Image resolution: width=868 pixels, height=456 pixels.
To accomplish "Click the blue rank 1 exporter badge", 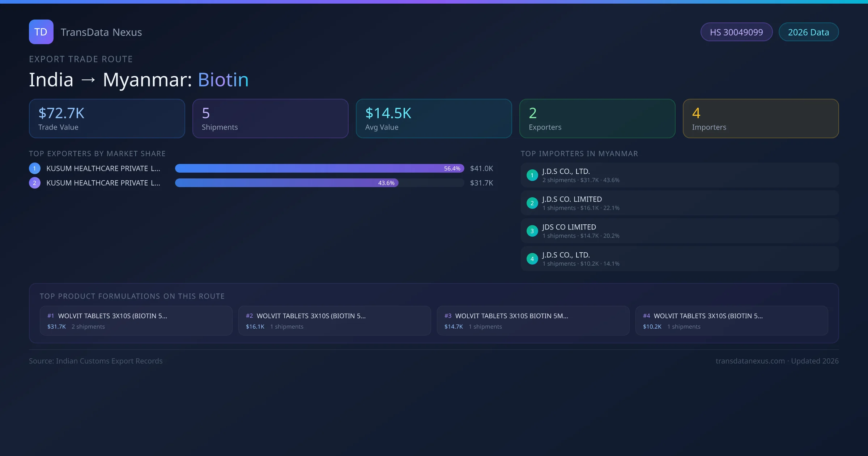I will 35,168.
